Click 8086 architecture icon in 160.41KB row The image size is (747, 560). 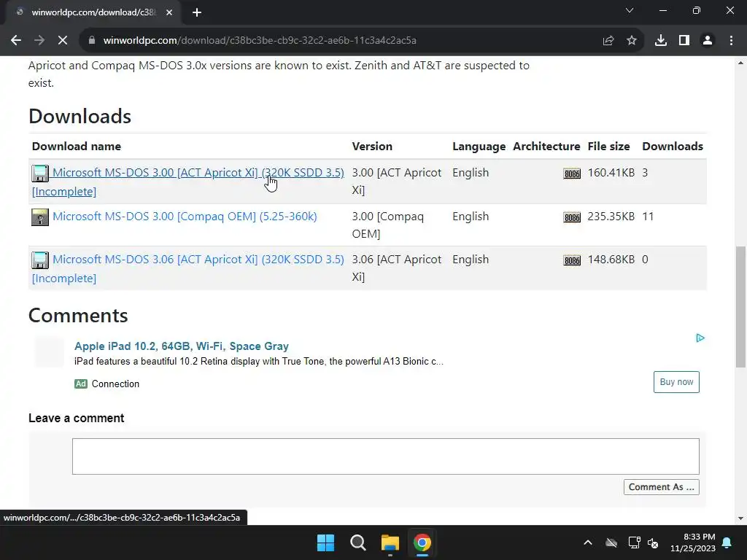click(x=572, y=174)
